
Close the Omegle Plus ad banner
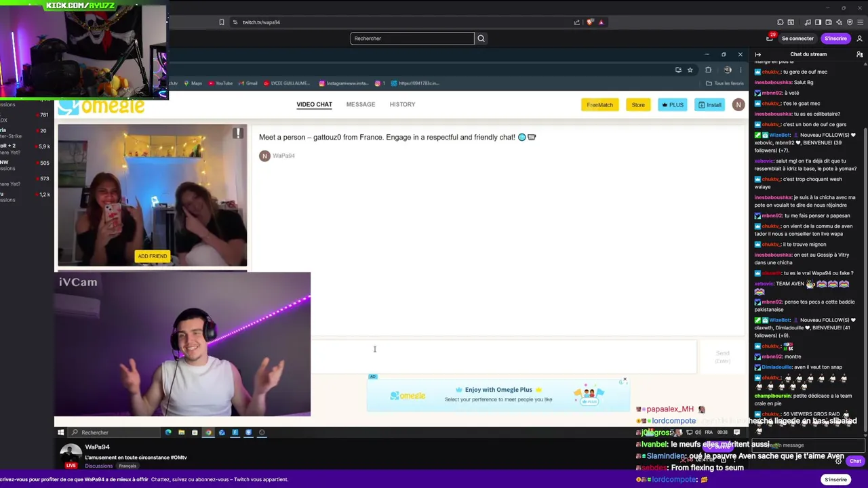click(625, 380)
